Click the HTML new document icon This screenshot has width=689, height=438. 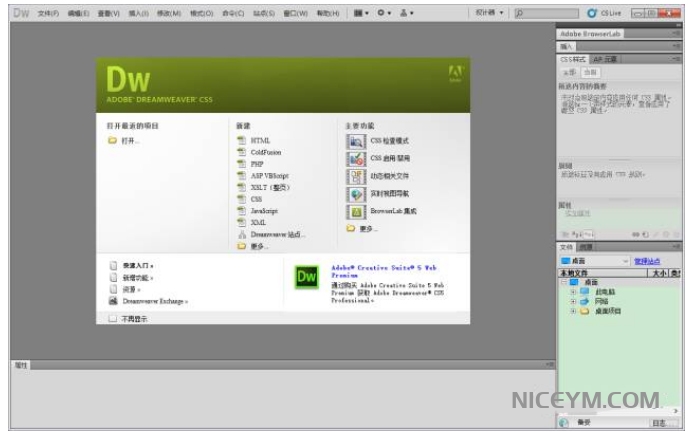click(x=242, y=140)
